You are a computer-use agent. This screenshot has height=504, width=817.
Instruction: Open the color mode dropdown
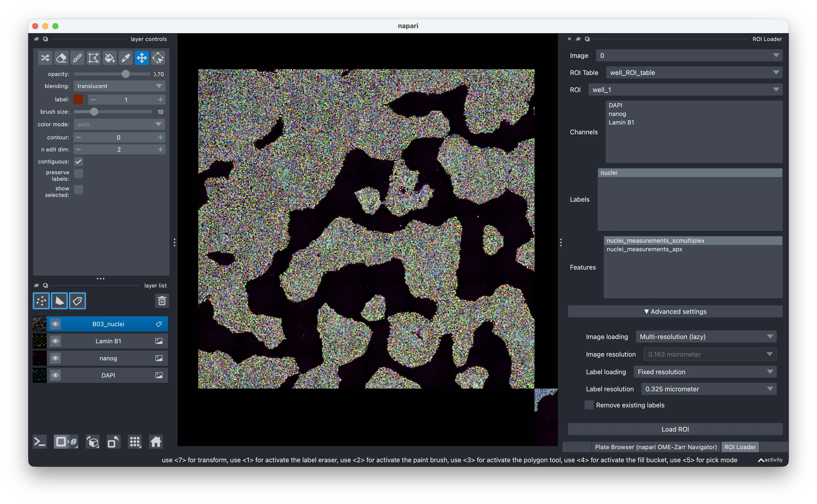click(x=119, y=124)
